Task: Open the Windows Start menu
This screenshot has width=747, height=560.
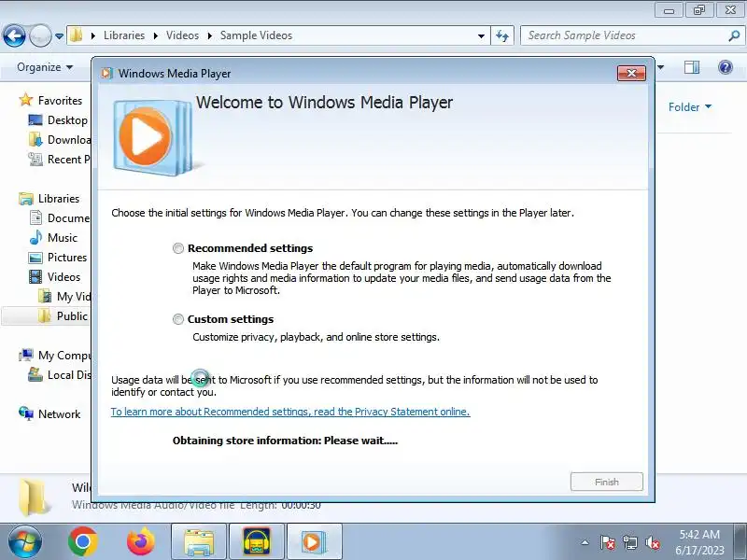Action: pos(25,542)
